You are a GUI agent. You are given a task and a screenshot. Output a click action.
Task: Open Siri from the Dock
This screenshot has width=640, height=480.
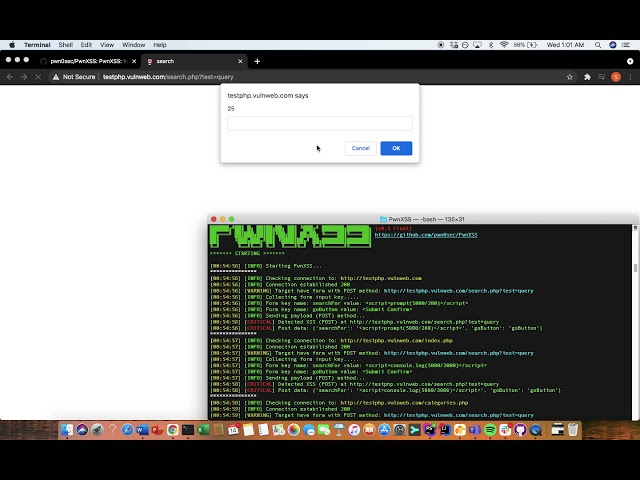click(82, 430)
